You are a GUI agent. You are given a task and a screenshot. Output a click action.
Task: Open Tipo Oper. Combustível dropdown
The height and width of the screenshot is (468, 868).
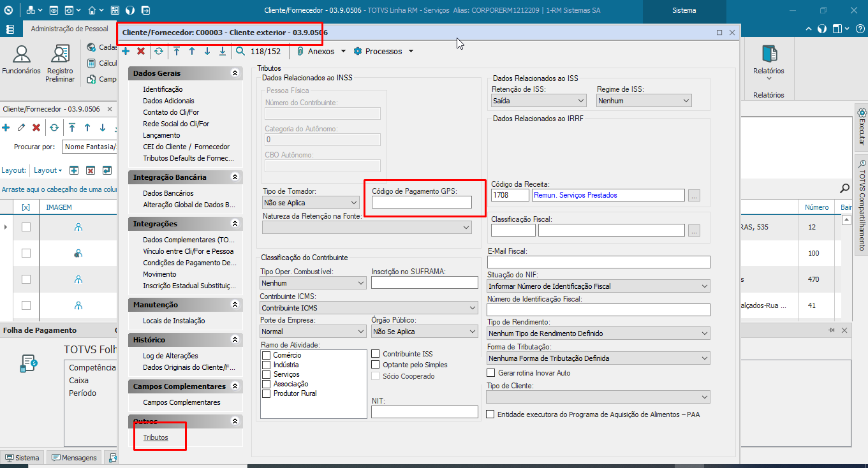313,282
